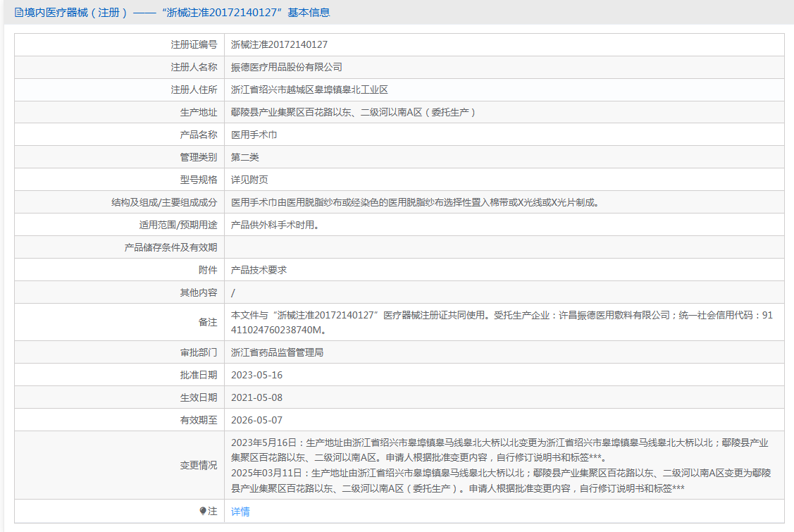The image size is (794, 532).
Task: Click the 产品名称 label
Action: (199, 135)
